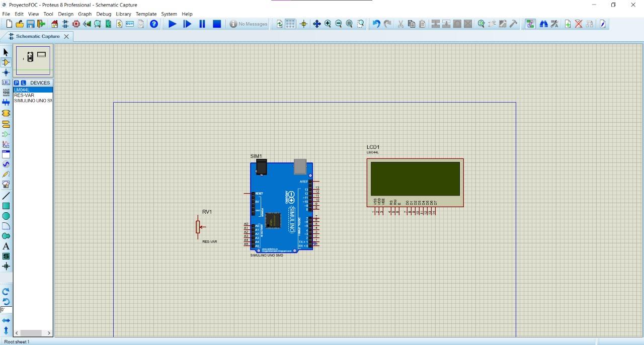Viewport: 644px width, 345px height.
Task: Stop the simulation
Action: point(217,24)
